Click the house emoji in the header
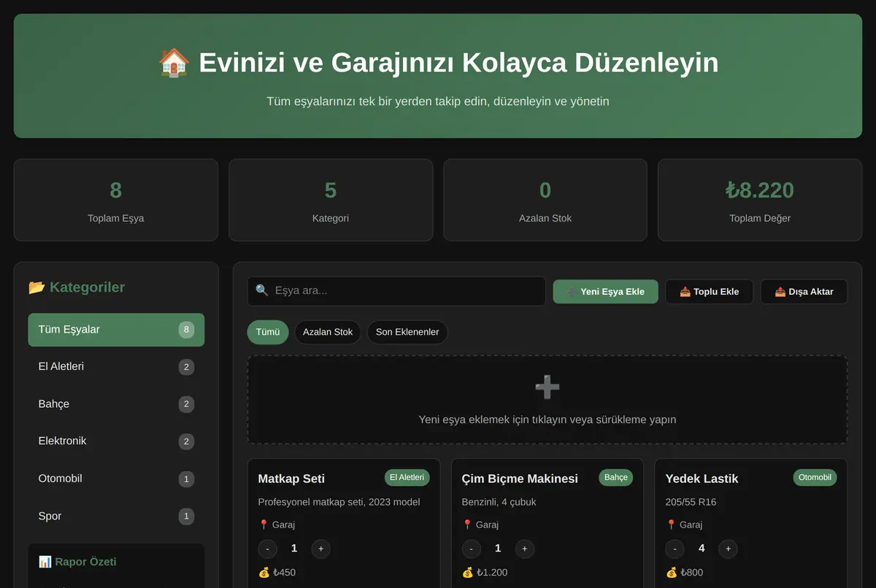This screenshot has width=876, height=588. (174, 63)
